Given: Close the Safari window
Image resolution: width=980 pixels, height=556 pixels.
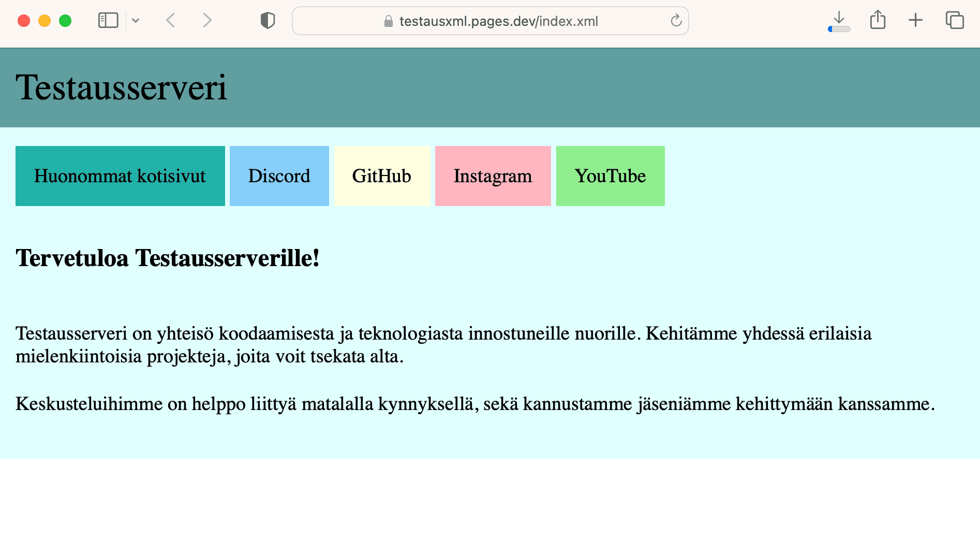Looking at the screenshot, I should 24,21.
